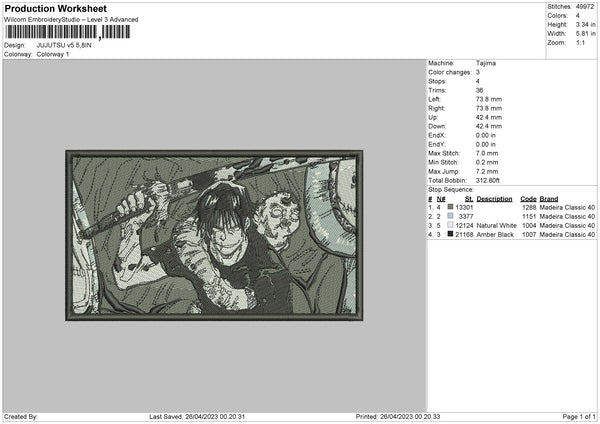This screenshot has width=600, height=424.
Task: Click thread code 1151
Action: pos(529,217)
